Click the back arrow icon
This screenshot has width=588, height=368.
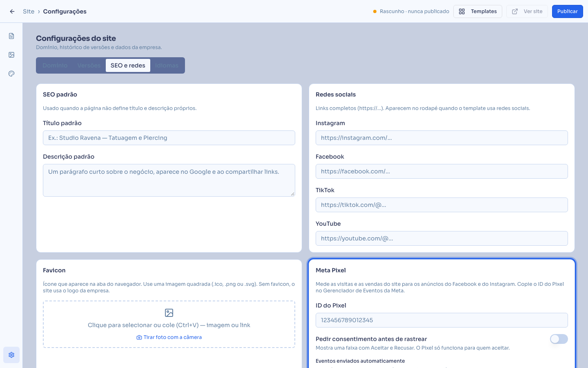[12, 11]
